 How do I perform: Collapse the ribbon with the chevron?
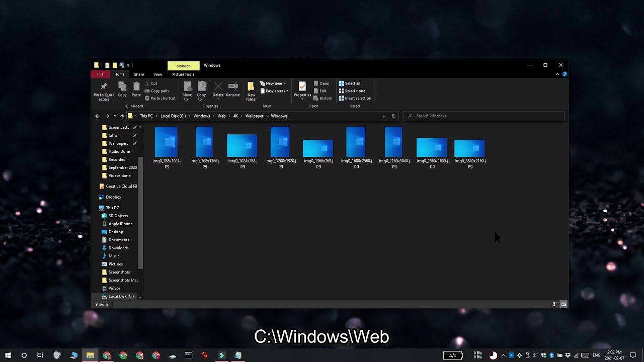click(x=557, y=74)
